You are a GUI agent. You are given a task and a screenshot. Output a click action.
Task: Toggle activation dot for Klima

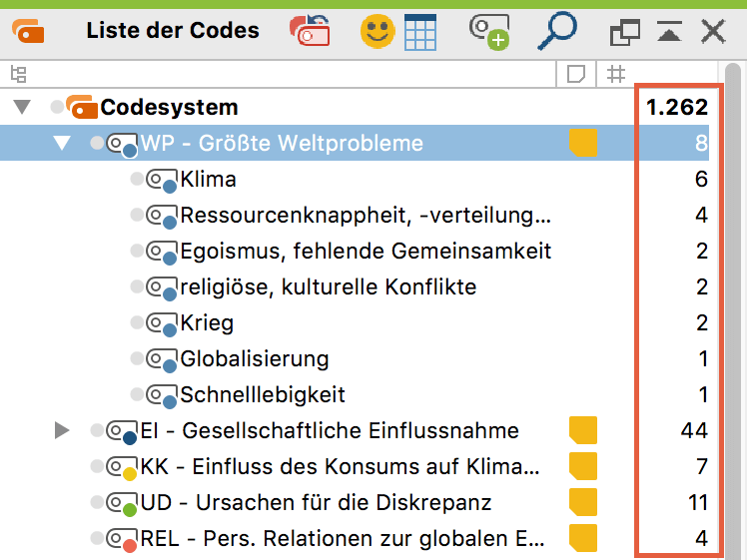137,179
